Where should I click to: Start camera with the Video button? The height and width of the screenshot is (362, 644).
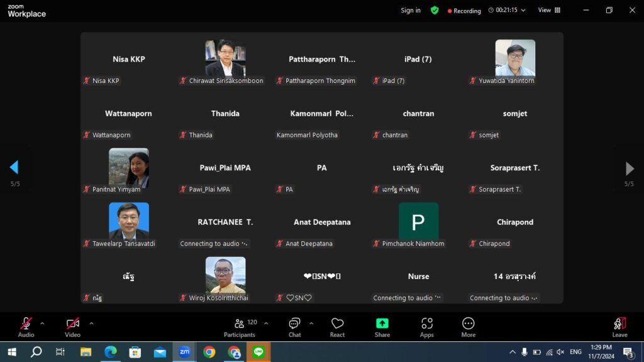[x=73, y=327]
